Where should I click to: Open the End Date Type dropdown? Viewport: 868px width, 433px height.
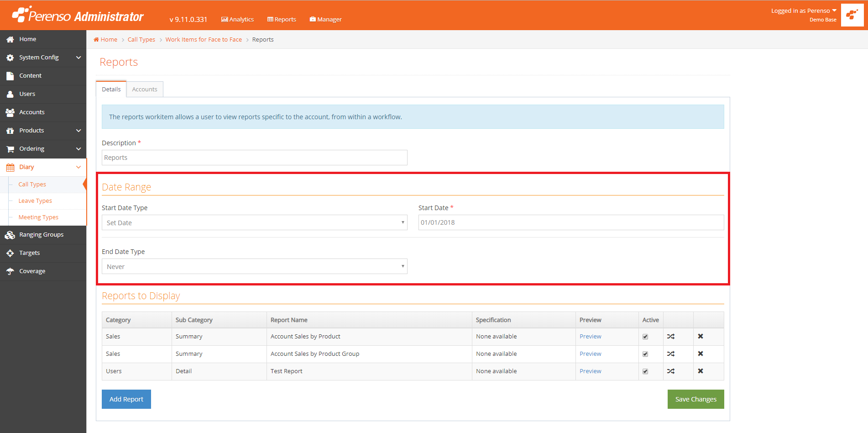[x=254, y=266]
